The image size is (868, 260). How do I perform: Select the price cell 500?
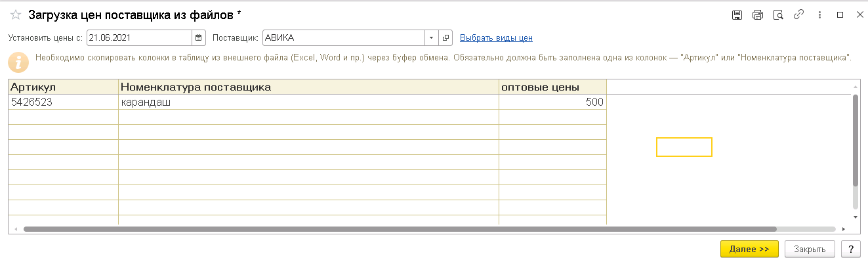(x=552, y=102)
